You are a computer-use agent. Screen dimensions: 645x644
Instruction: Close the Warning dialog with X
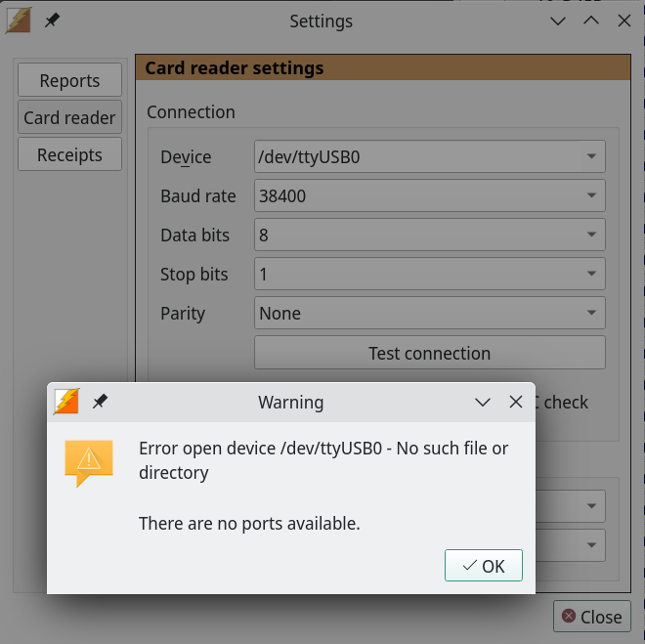515,402
